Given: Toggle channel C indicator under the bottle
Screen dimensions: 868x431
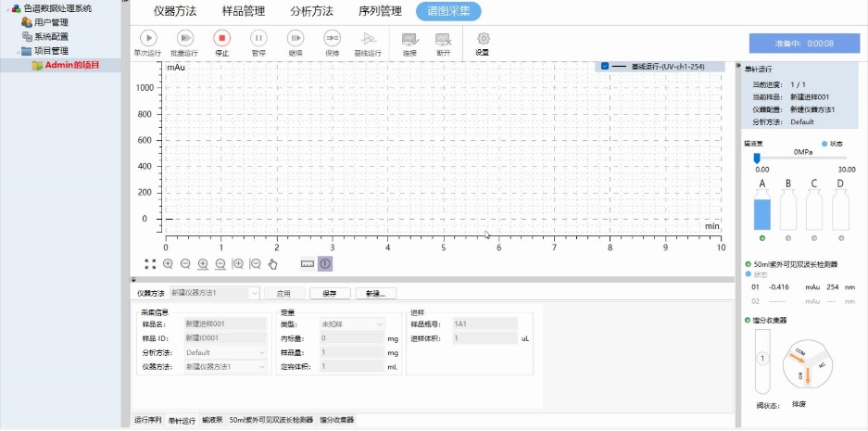Looking at the screenshot, I should tap(814, 238).
